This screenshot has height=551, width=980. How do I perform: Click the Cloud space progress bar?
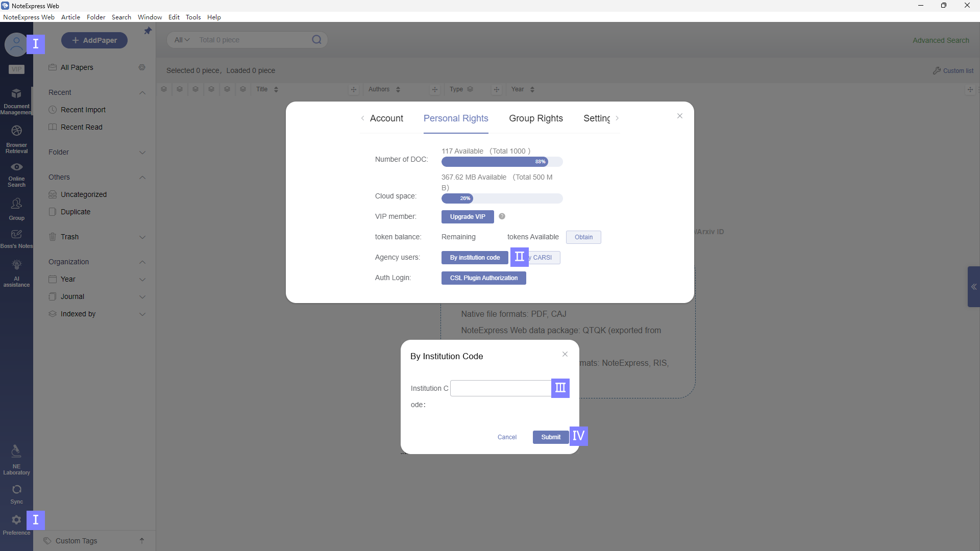(x=502, y=198)
